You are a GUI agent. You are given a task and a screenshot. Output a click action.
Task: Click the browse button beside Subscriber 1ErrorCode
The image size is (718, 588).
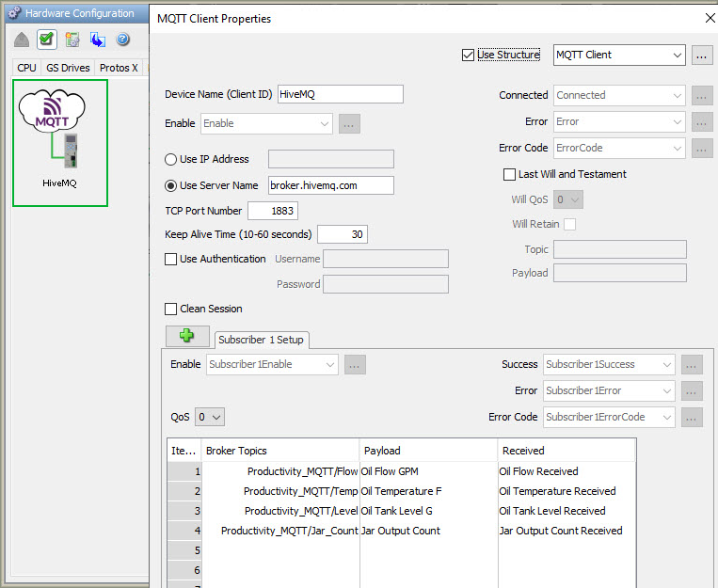[x=692, y=418]
